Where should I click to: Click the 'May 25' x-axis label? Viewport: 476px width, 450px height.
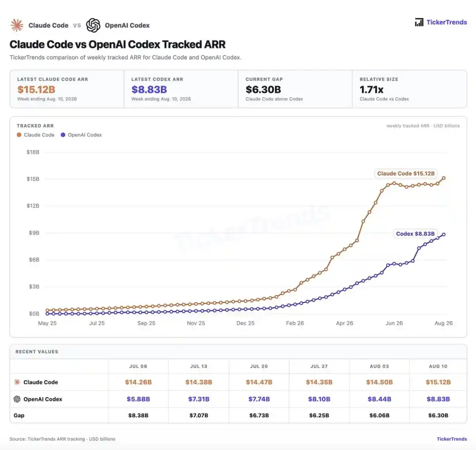click(47, 323)
